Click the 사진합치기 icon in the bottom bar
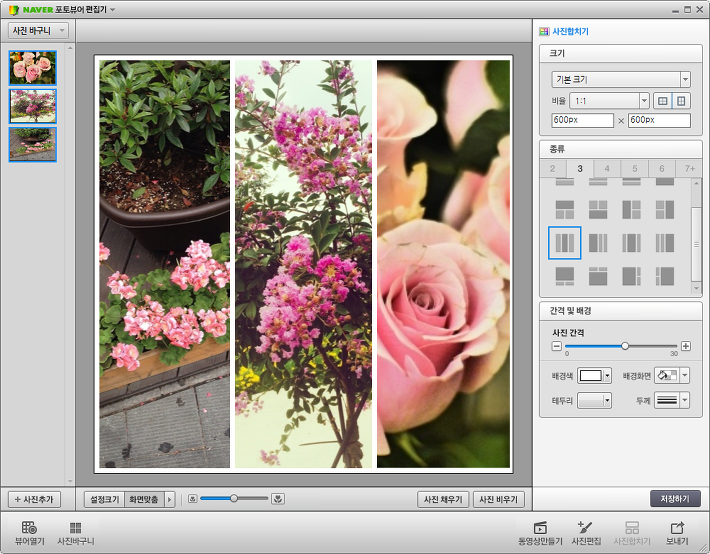The height and width of the screenshot is (554, 710). (632, 533)
